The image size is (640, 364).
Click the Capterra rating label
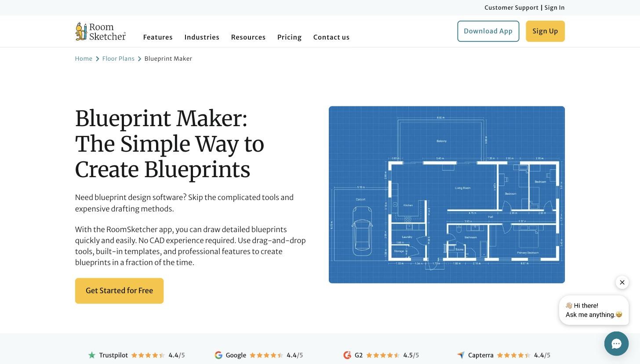pos(481,355)
